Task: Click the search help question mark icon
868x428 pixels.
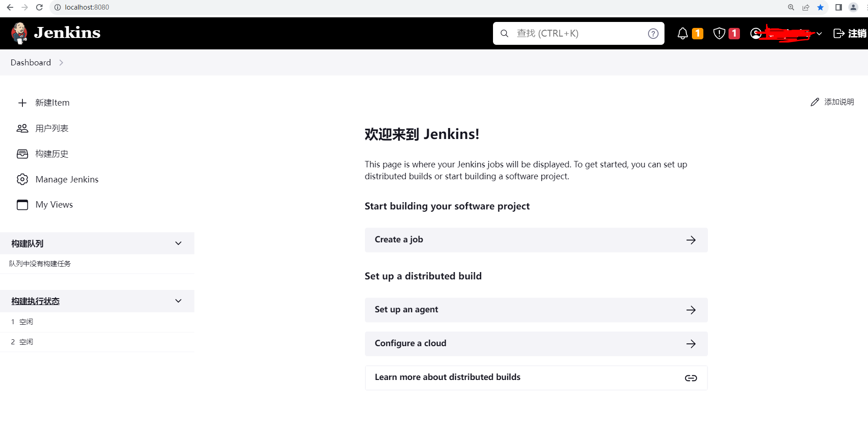Action: pyautogui.click(x=653, y=33)
